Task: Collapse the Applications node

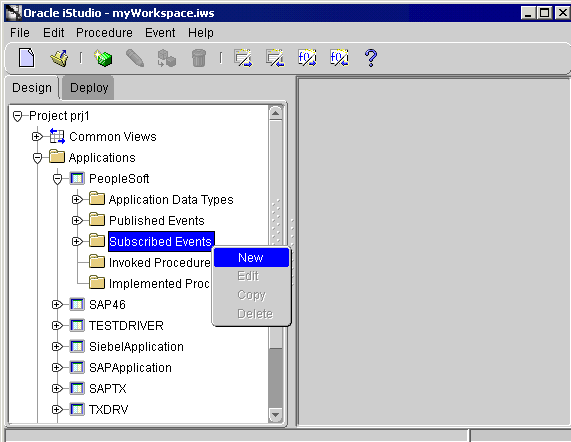Action: pos(37,158)
